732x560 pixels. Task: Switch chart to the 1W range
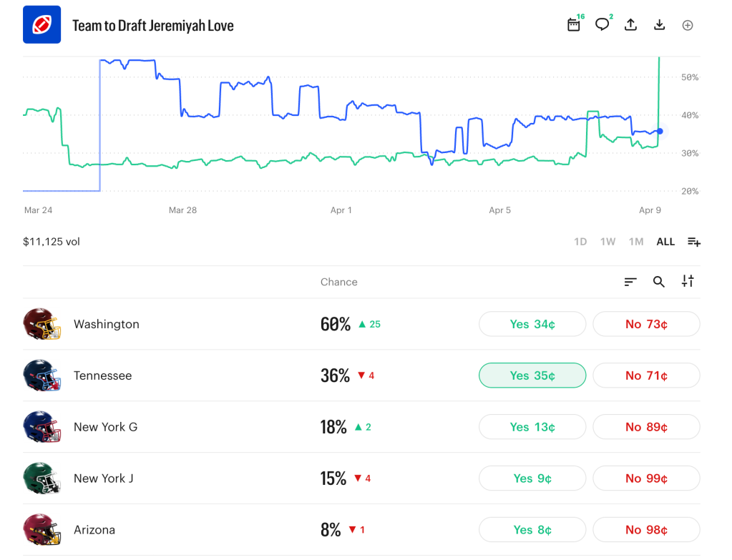607,242
